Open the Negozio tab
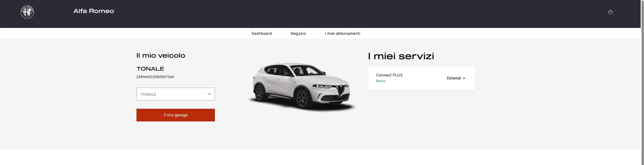Screen dimensions: 644x165 click(298, 33)
